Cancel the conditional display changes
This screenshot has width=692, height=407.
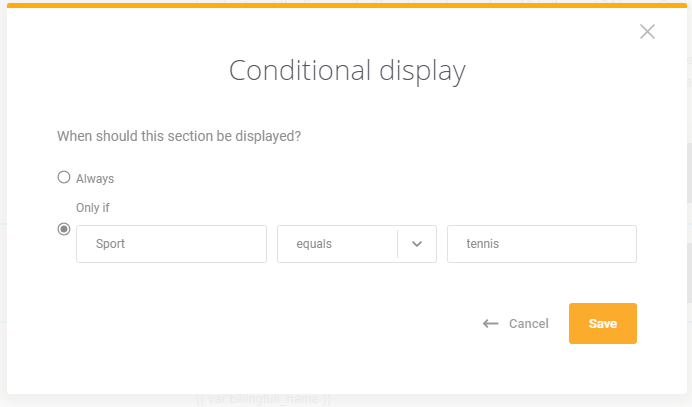pos(529,324)
